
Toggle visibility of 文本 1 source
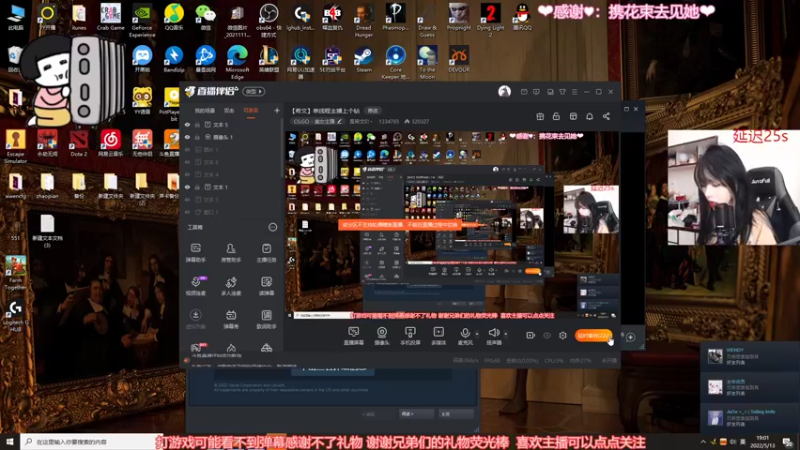[x=187, y=187]
